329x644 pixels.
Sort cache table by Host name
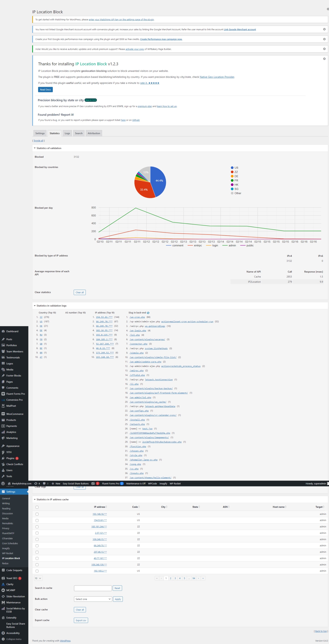[x=279, y=507]
